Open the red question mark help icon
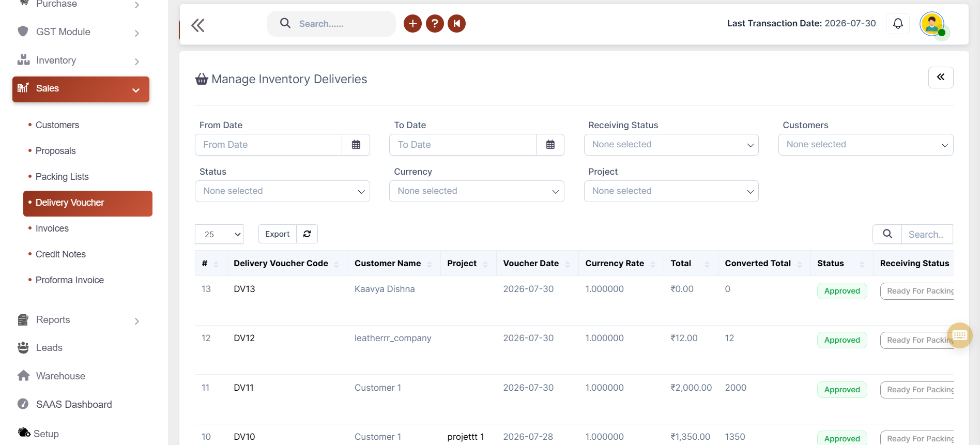 pyautogui.click(x=435, y=23)
